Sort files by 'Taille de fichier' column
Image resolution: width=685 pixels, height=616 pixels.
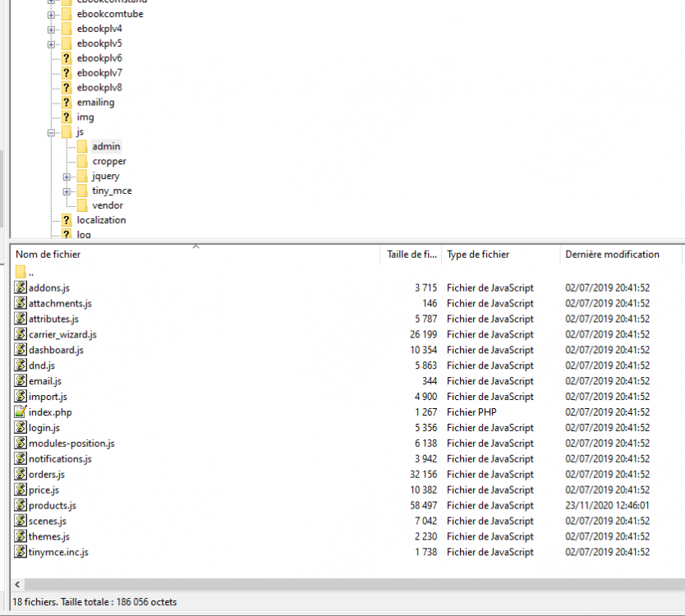point(411,254)
